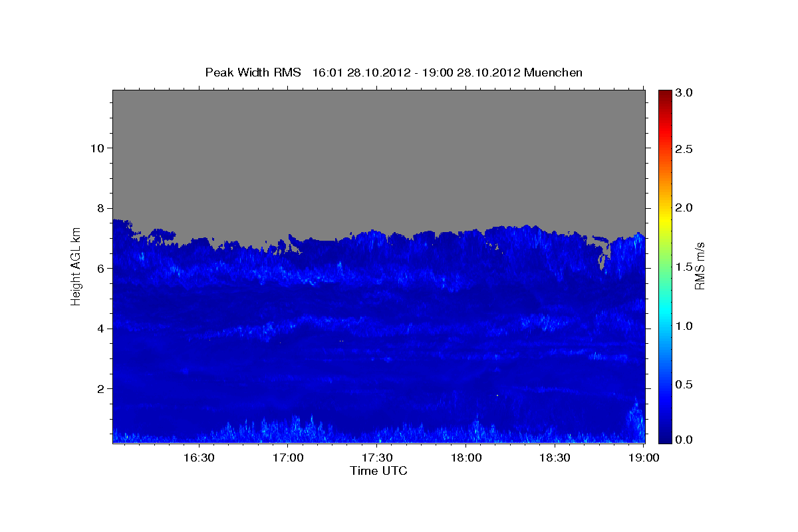Click the 18:30 time tick label
The image size is (798, 532).
coord(555,458)
